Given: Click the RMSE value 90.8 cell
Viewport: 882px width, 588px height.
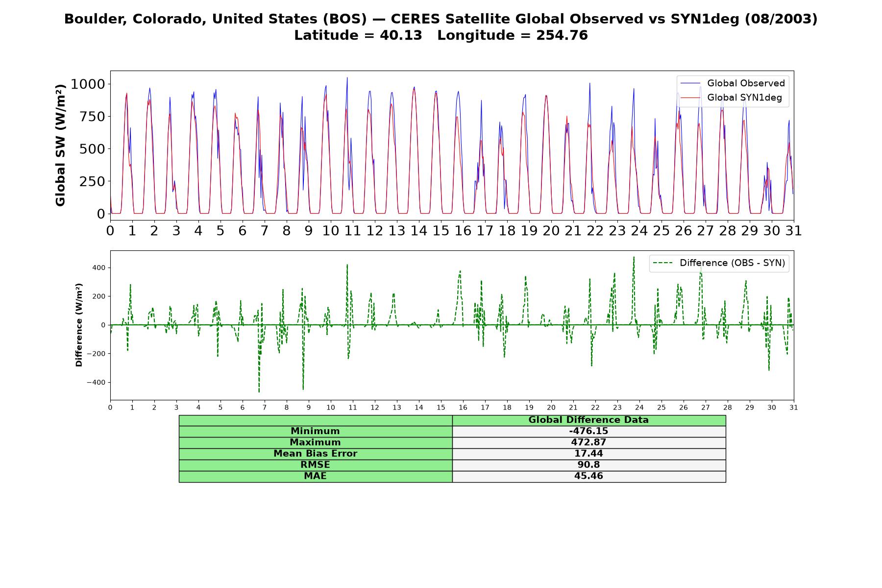Looking at the screenshot, I should (x=588, y=465).
